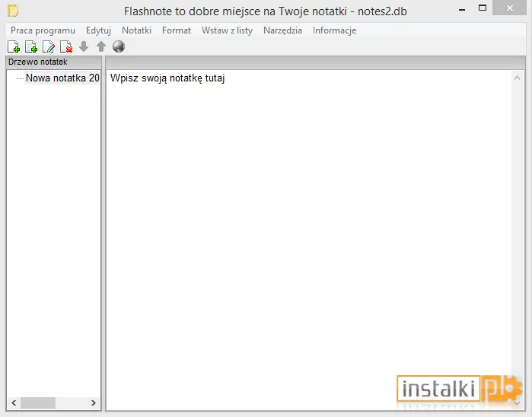Click the yellow notepad app icon in title bar
The height and width of the screenshot is (417, 532).
tap(13, 11)
